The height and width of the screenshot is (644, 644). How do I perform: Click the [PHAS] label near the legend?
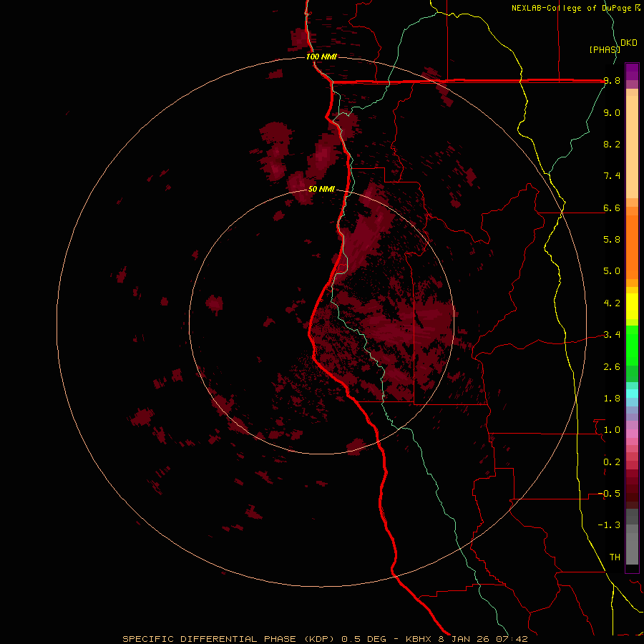605,49
